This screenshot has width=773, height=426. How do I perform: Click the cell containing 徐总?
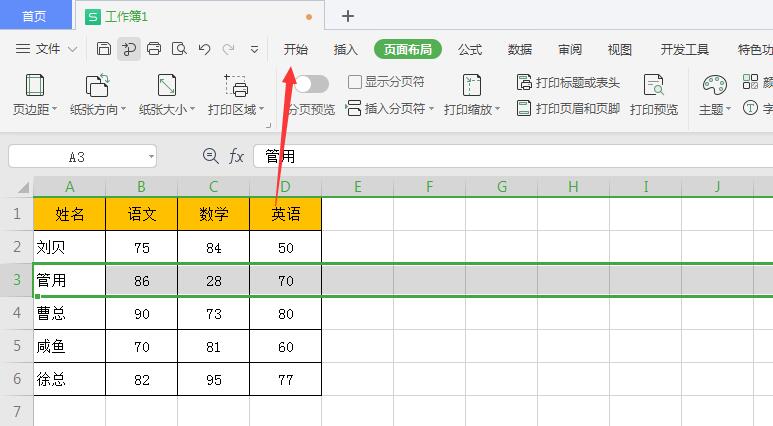(70, 379)
